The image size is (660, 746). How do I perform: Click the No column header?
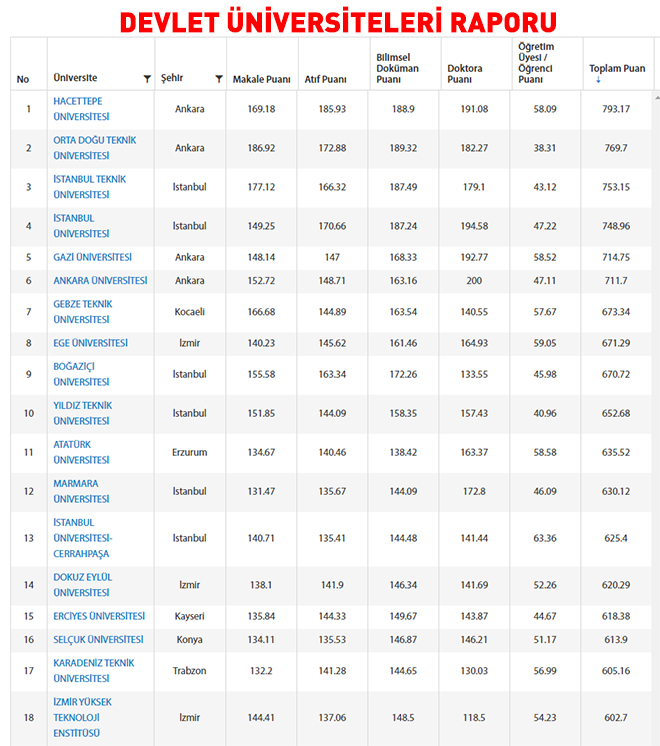(23, 79)
